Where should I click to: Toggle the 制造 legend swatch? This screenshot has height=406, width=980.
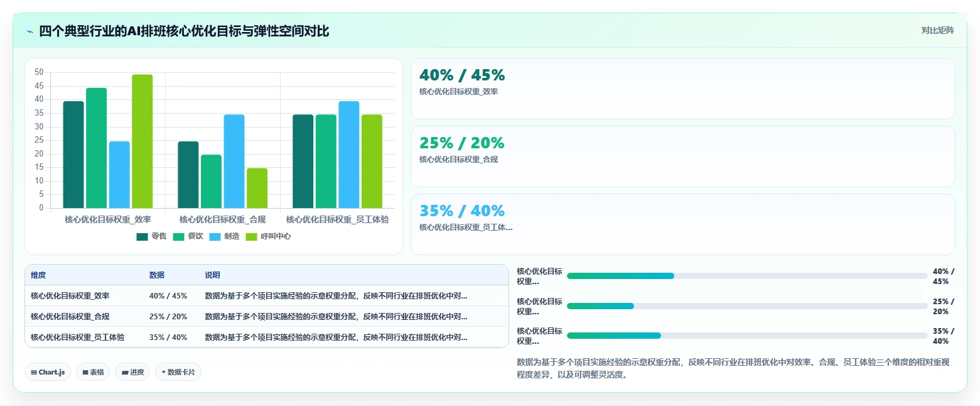(x=215, y=236)
